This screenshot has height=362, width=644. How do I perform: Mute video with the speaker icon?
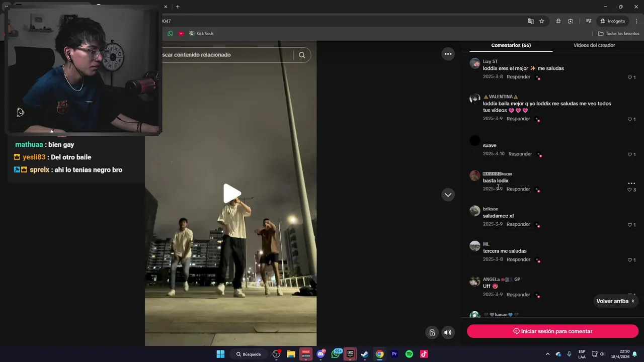[x=448, y=332]
